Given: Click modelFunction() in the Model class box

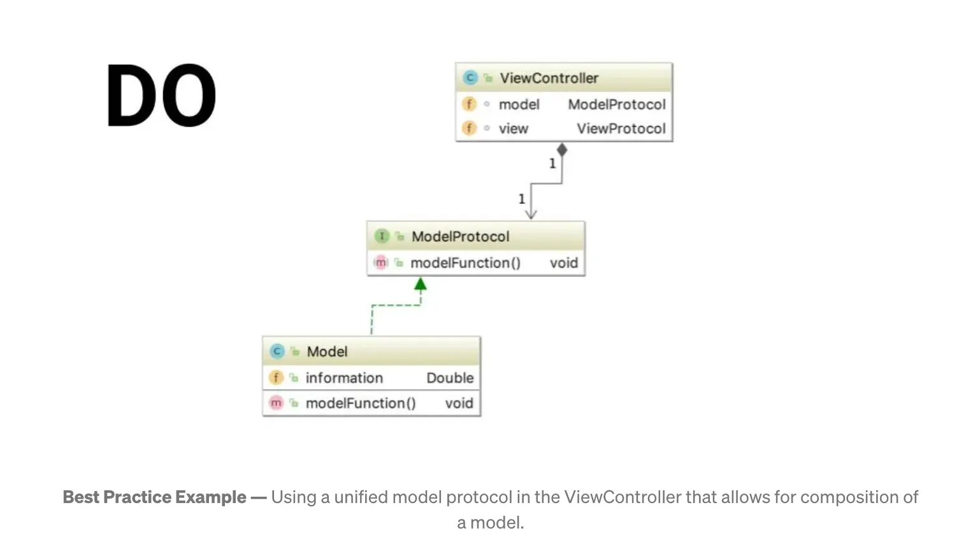Looking at the screenshot, I should [x=361, y=404].
